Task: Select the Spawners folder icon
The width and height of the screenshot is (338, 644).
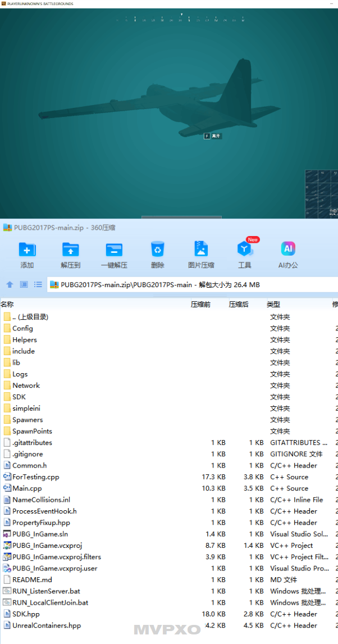Action: [7, 420]
